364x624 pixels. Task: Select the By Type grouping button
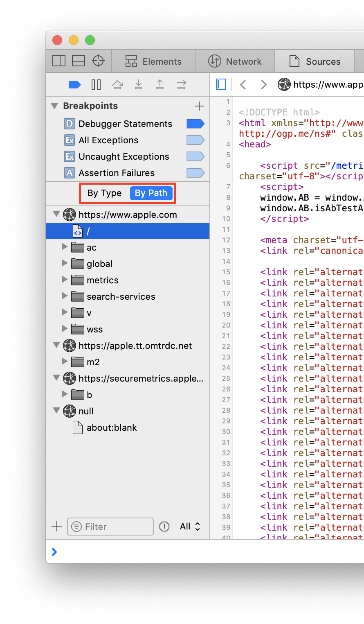point(104,193)
